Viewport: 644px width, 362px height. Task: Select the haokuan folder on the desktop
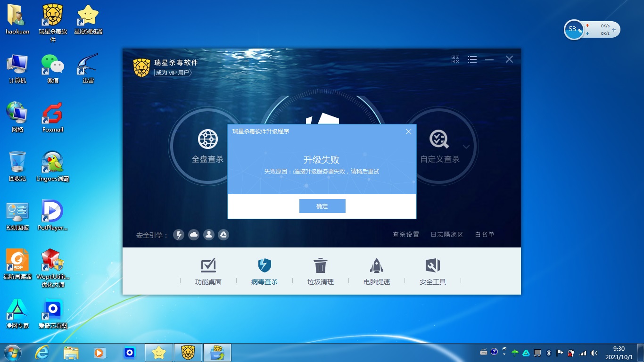coord(17,19)
